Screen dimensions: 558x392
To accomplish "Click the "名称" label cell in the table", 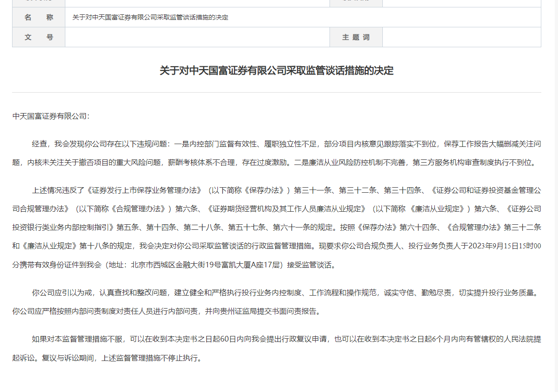I will pyautogui.click(x=38, y=18).
